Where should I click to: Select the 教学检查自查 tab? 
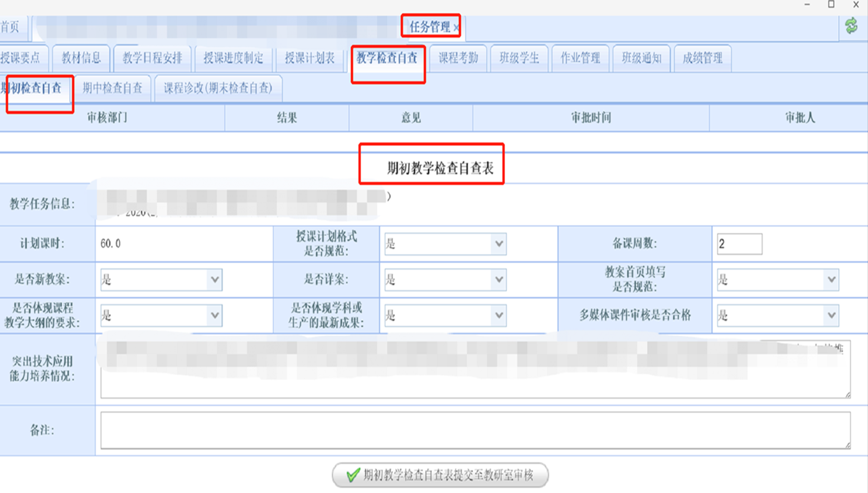tap(387, 58)
